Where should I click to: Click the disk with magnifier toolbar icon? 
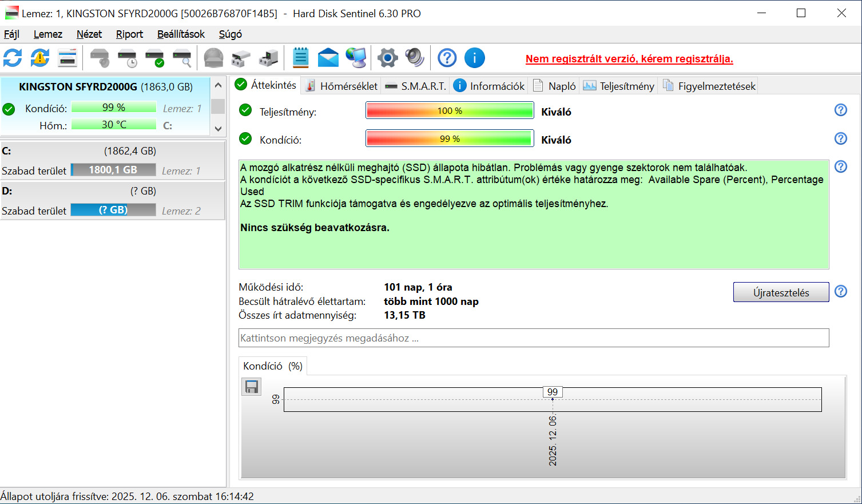click(182, 58)
